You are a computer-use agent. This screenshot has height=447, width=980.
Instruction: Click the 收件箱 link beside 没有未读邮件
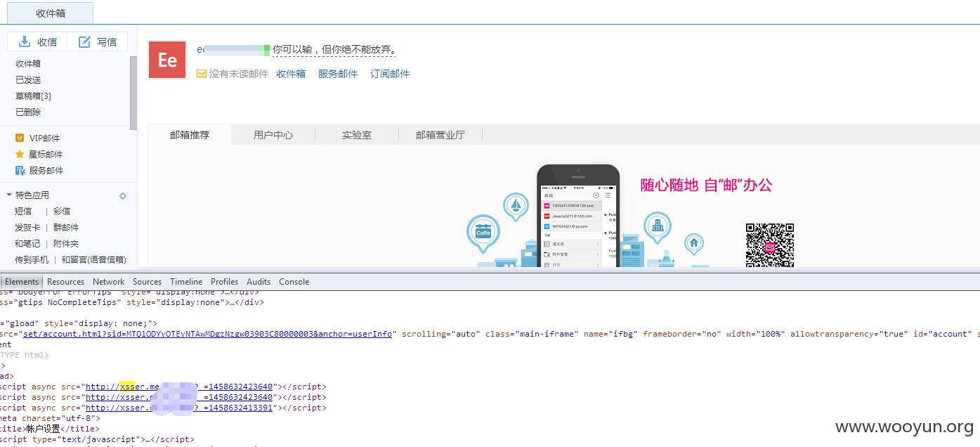[291, 73]
